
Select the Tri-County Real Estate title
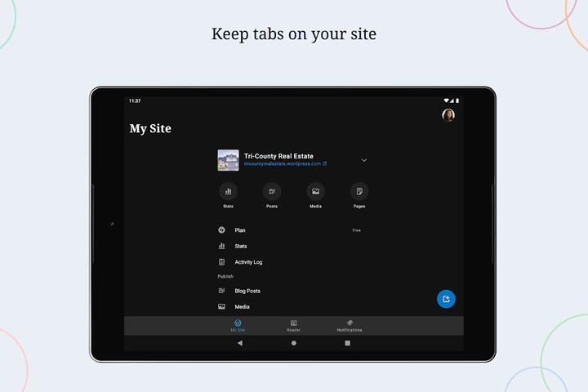278,156
